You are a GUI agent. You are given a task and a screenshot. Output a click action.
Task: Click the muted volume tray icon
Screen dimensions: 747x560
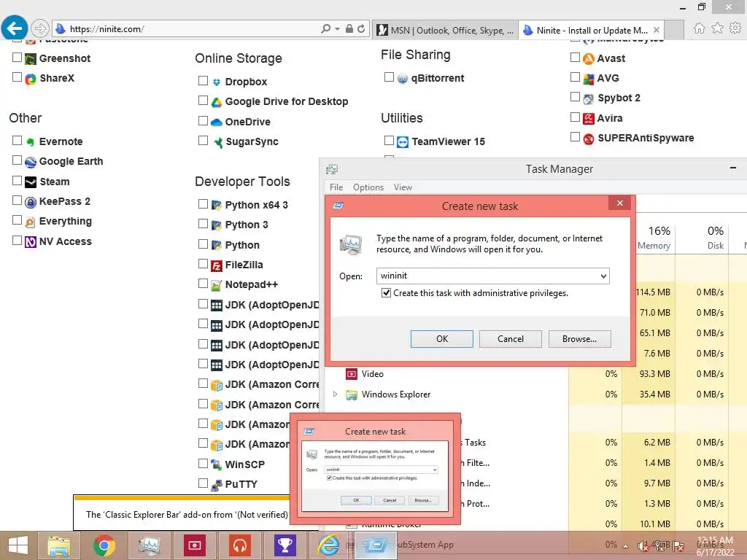(643, 545)
